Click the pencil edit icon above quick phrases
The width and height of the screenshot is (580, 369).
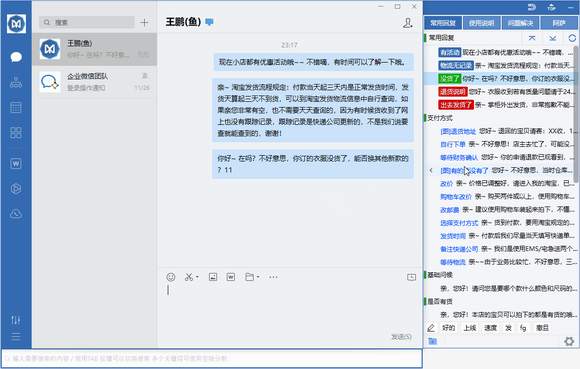[x=431, y=328]
